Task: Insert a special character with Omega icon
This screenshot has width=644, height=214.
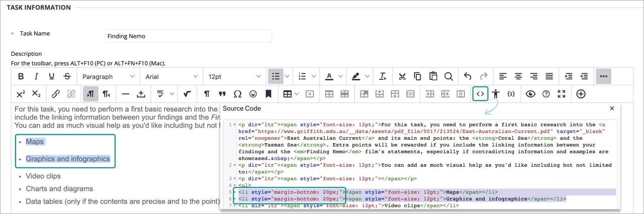Action: pos(237,94)
